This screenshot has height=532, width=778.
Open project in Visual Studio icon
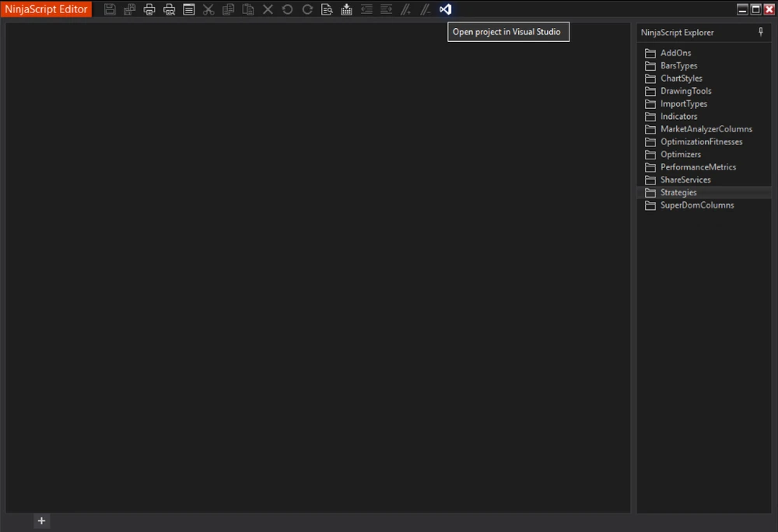click(x=446, y=9)
